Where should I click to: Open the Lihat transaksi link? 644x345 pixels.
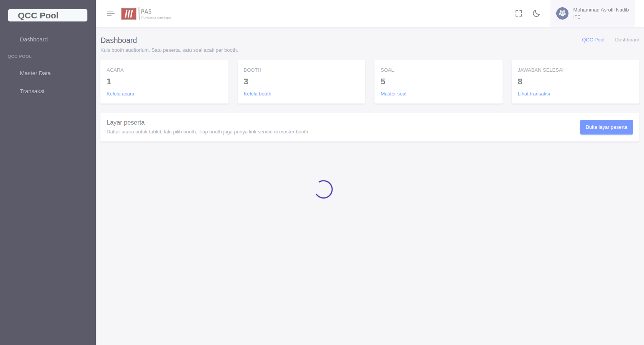[534, 94]
